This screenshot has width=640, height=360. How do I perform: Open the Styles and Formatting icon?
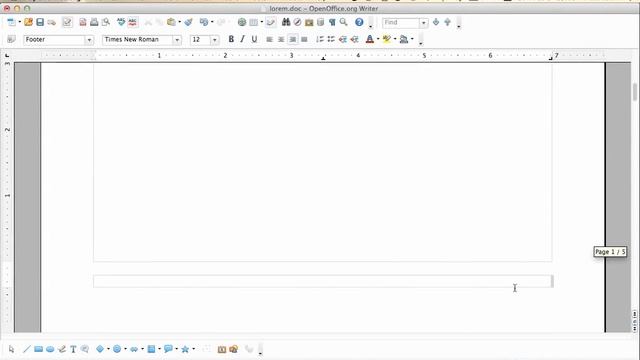pyautogui.click(x=11, y=39)
